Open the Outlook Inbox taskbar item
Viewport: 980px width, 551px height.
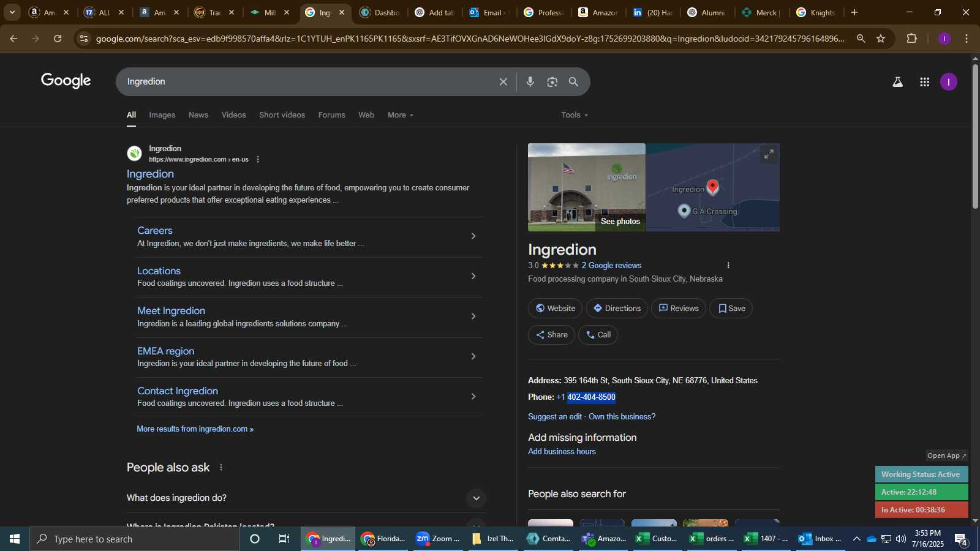(821, 539)
